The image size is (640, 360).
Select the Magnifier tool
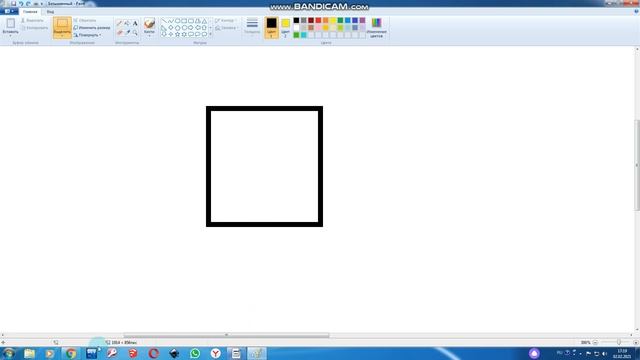pyautogui.click(x=135, y=32)
